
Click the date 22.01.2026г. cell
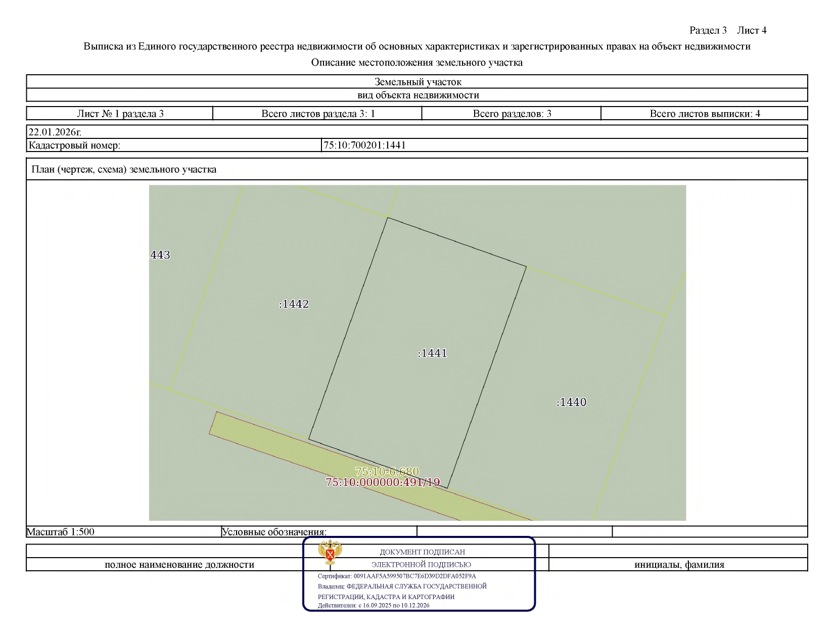(417, 132)
